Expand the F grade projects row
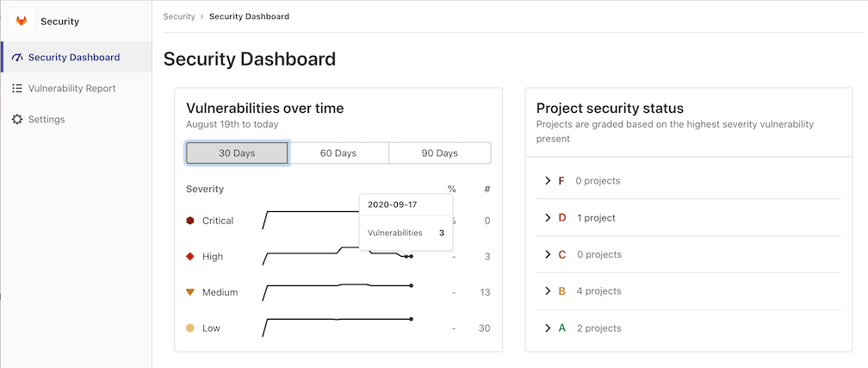868x368 pixels. (x=548, y=181)
